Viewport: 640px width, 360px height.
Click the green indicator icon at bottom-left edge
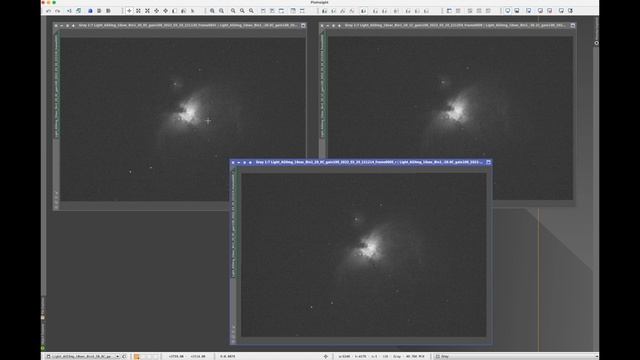pos(43,348)
